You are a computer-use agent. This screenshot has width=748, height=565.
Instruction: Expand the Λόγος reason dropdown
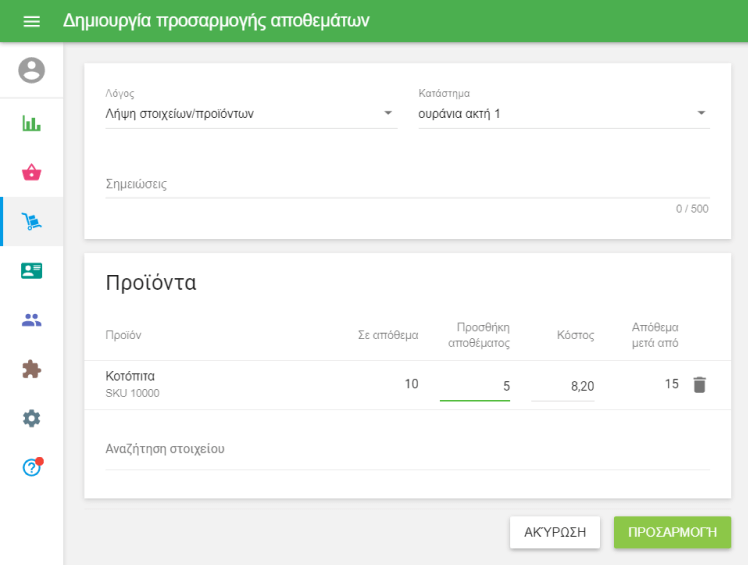(251, 114)
